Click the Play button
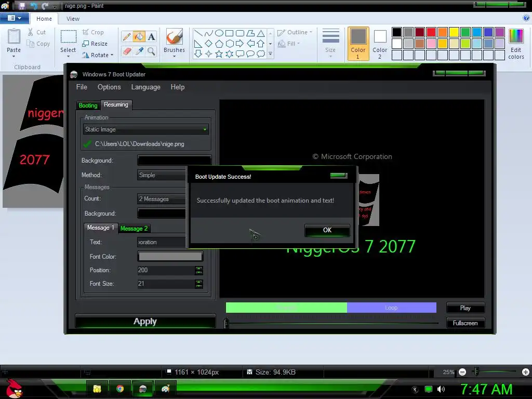This screenshot has width=532, height=399. 465,308
